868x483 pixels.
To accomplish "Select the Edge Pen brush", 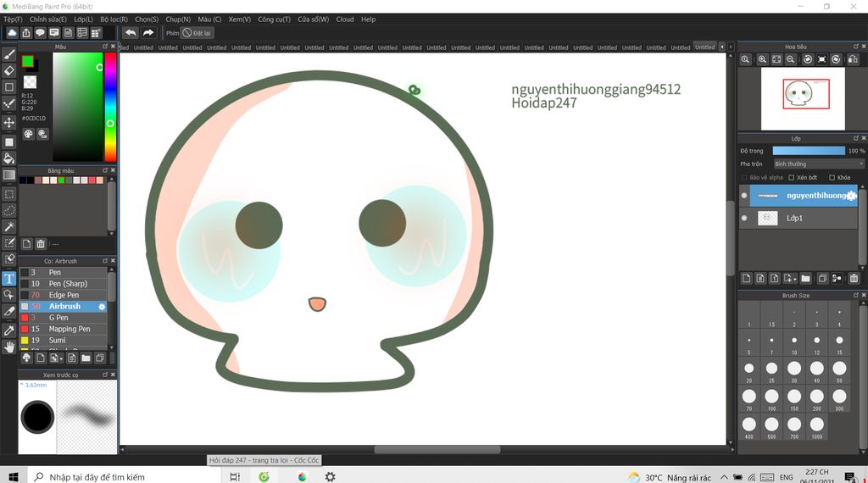I will [x=64, y=295].
